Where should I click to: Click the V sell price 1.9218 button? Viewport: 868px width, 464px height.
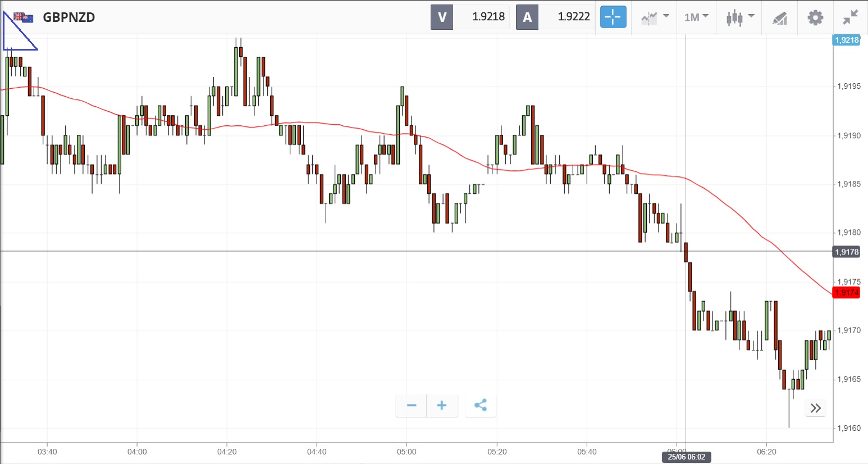pyautogui.click(x=469, y=17)
